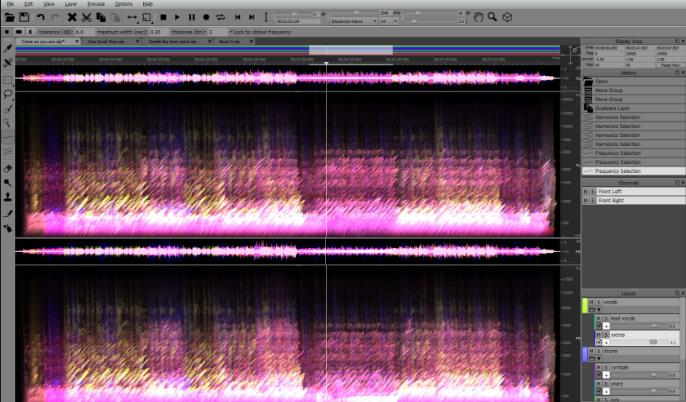Select the Hand pan tool
This screenshot has width=686, height=402.
point(478,17)
